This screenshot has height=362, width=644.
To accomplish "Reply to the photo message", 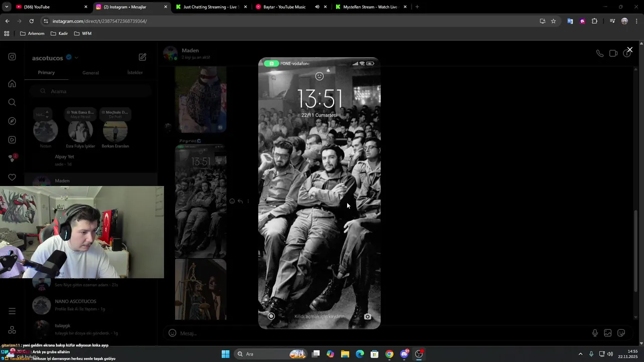I will pos(240,201).
